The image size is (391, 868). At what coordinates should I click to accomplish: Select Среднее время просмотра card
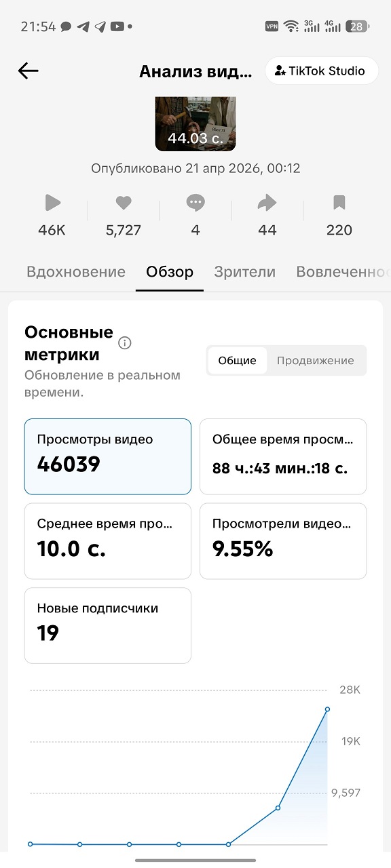108,541
